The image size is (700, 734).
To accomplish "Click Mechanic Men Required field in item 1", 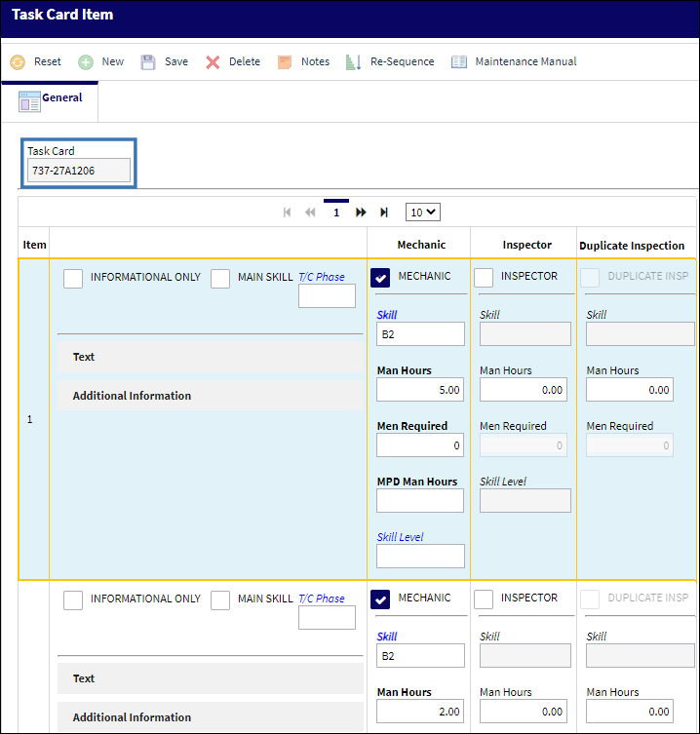I will point(420,445).
